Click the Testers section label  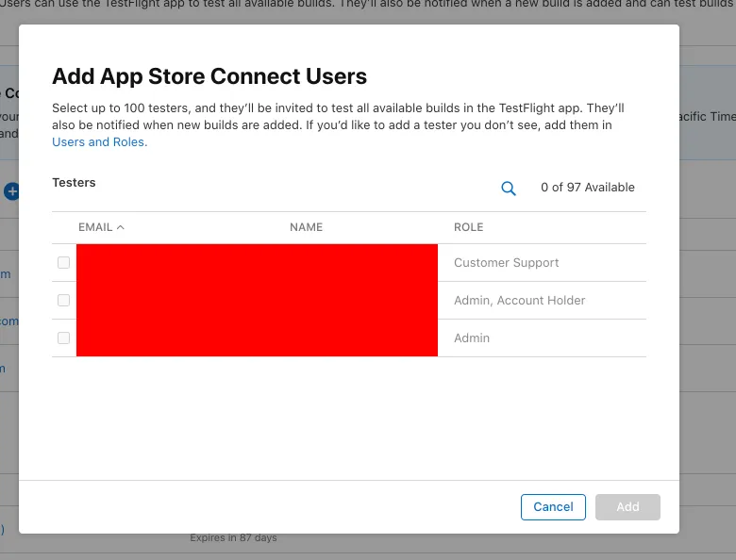click(x=74, y=183)
